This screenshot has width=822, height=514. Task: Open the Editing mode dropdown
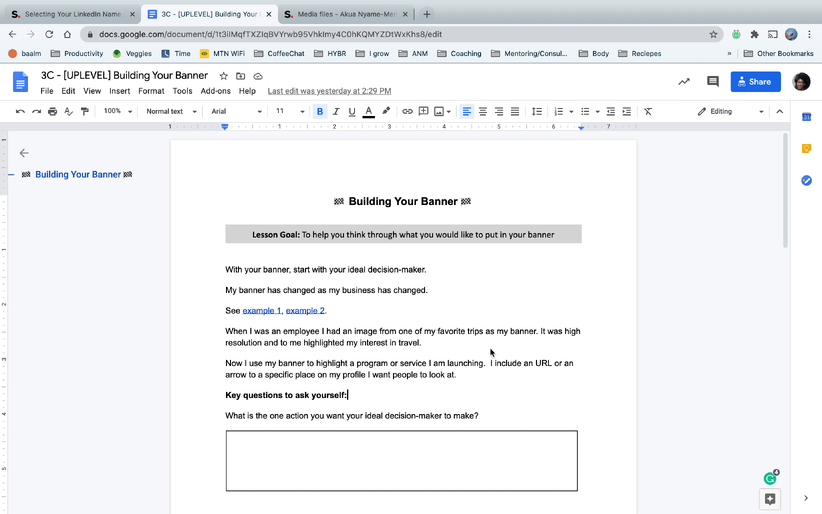(x=730, y=111)
